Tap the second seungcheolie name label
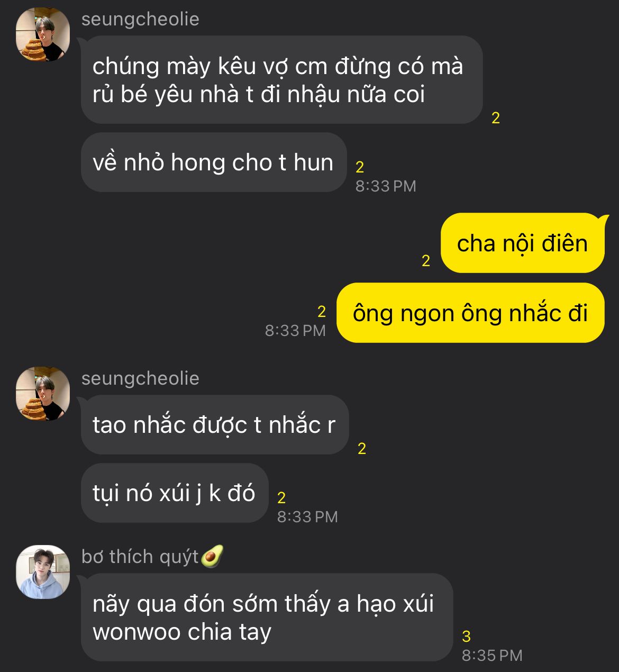The height and width of the screenshot is (672, 619). click(x=140, y=378)
